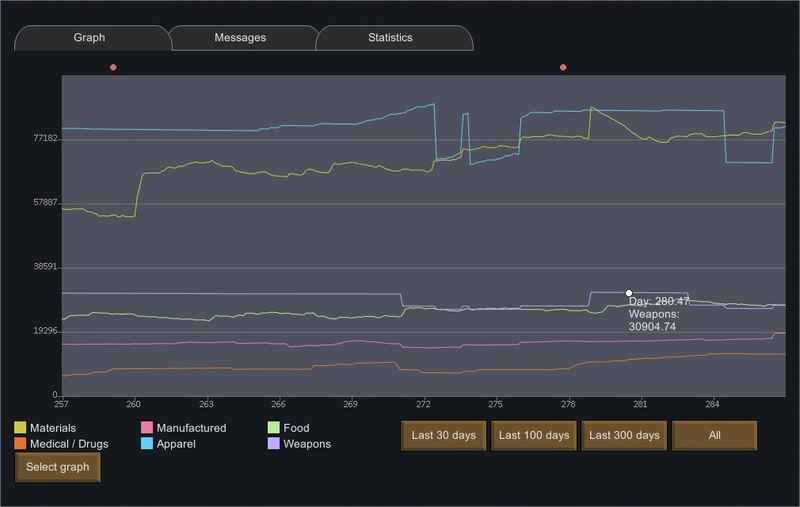This screenshot has height=507, width=800.
Task: Click the white data point on Weapons line
Action: (x=629, y=293)
